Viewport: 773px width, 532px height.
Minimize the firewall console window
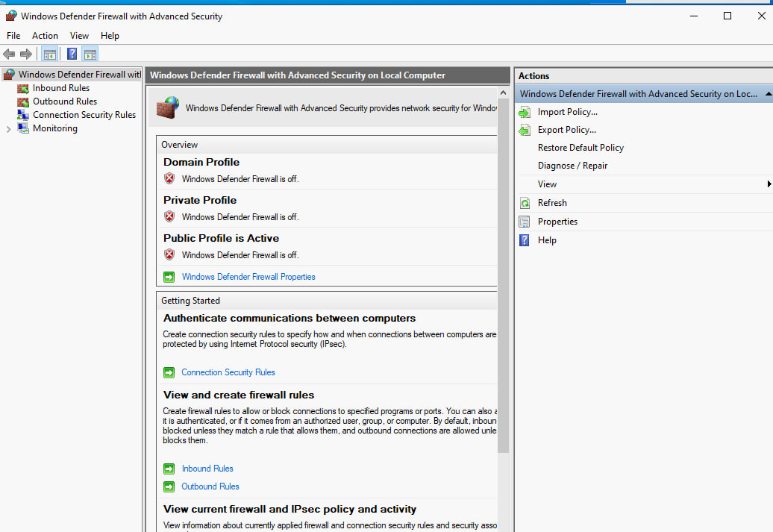pyautogui.click(x=694, y=16)
